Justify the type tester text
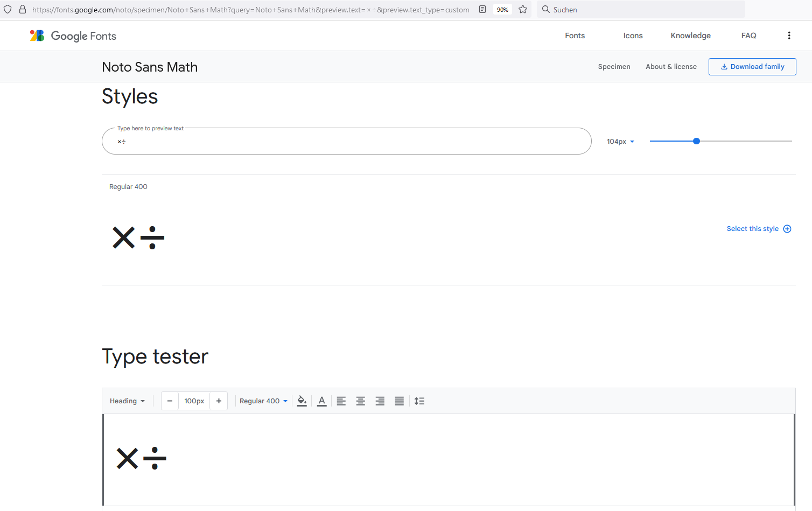 [399, 401]
